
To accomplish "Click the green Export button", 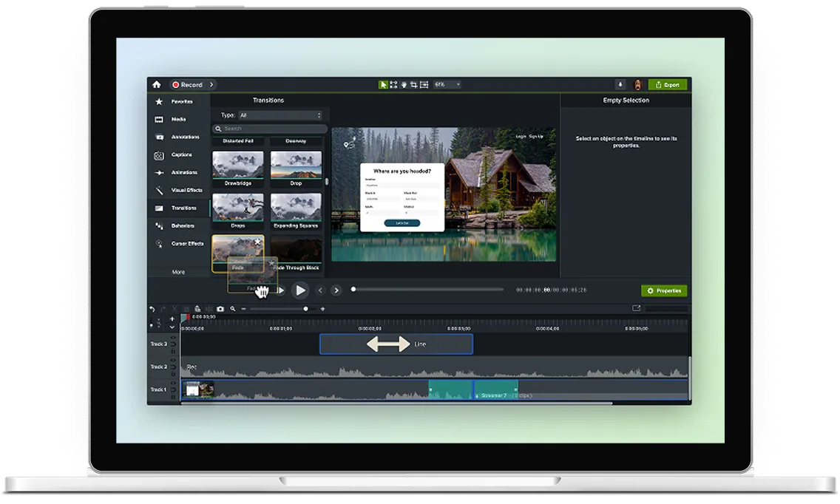I will point(668,85).
